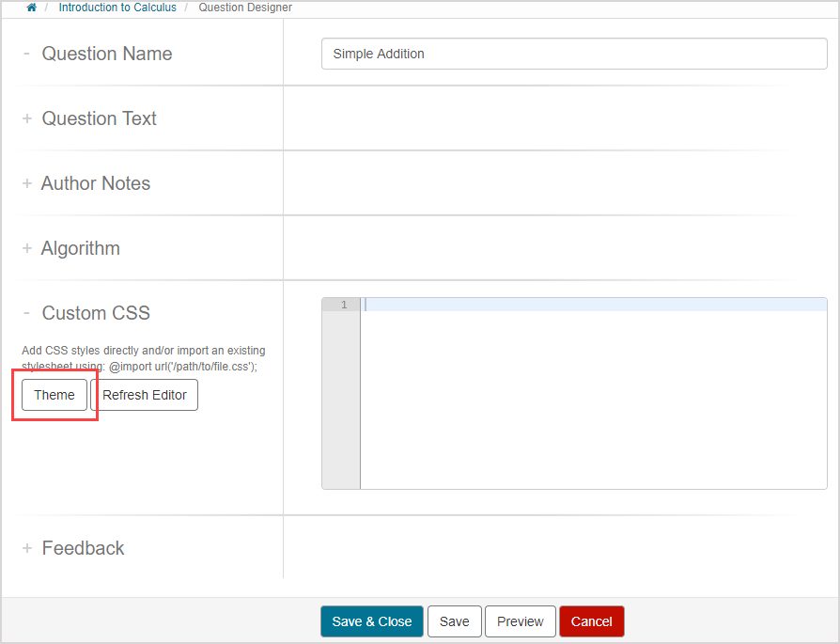
Task: Save the question with the Save button
Action: click(x=455, y=621)
